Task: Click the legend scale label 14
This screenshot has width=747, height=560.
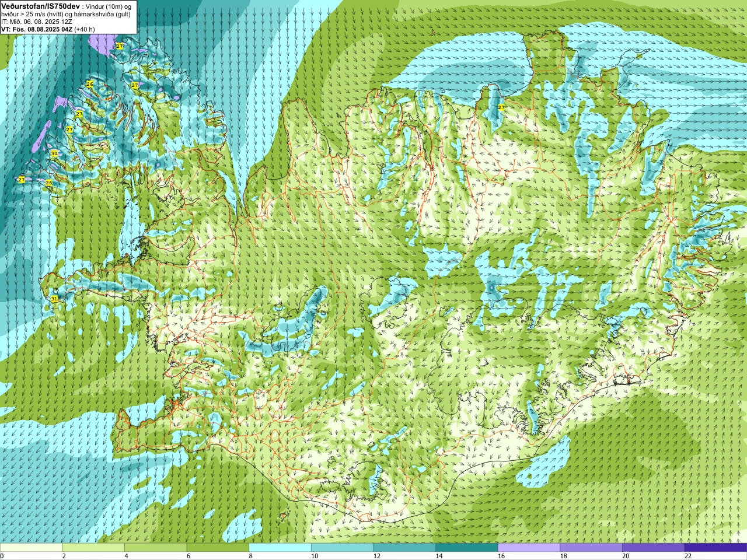Action: [x=439, y=556]
